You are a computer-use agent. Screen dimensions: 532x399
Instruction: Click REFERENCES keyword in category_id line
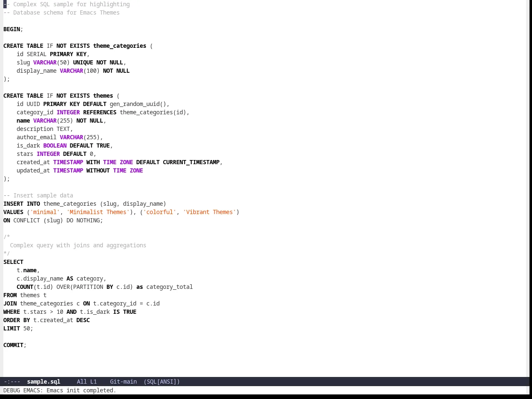click(100, 112)
